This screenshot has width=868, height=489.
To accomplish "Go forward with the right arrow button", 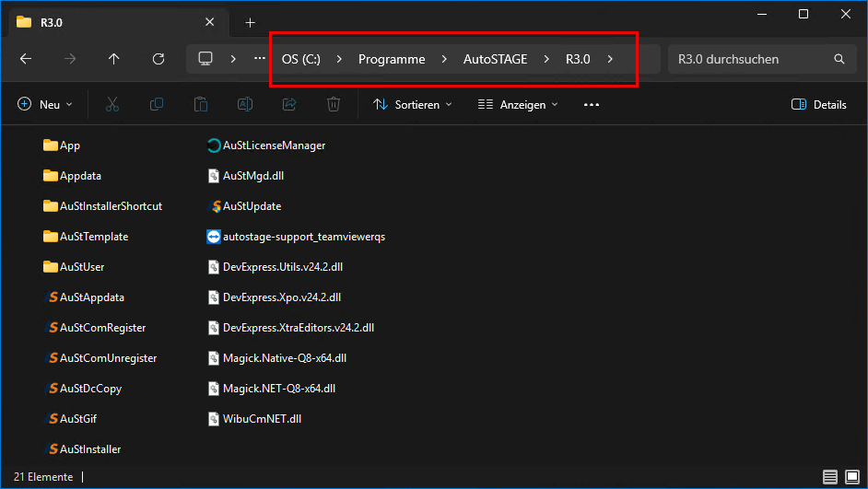I will (70, 59).
